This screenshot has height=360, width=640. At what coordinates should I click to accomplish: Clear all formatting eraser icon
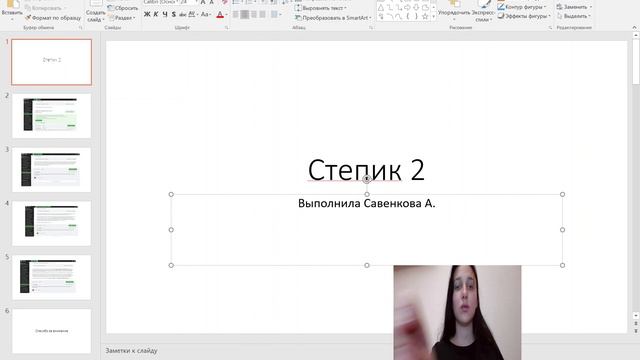224,2
